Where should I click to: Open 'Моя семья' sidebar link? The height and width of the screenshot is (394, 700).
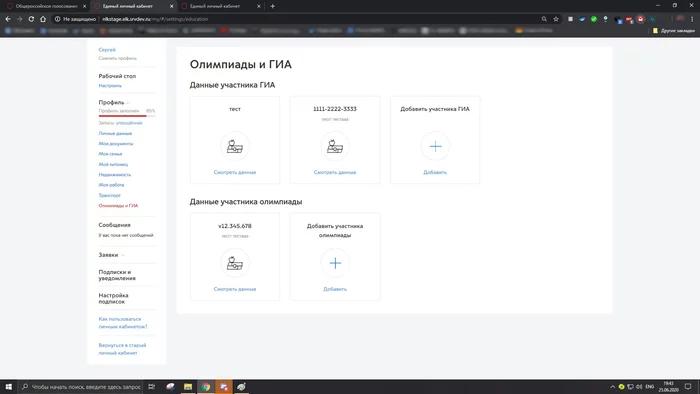(x=110, y=154)
